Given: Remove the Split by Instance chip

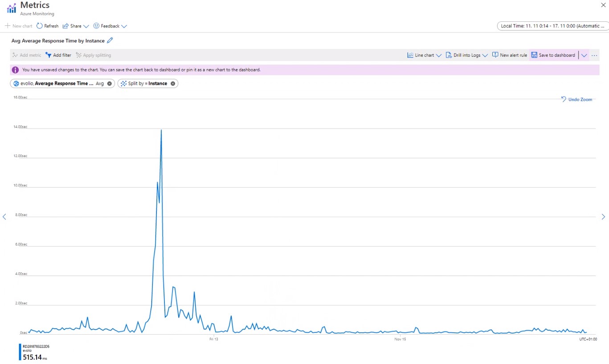Looking at the screenshot, I should coord(173,84).
